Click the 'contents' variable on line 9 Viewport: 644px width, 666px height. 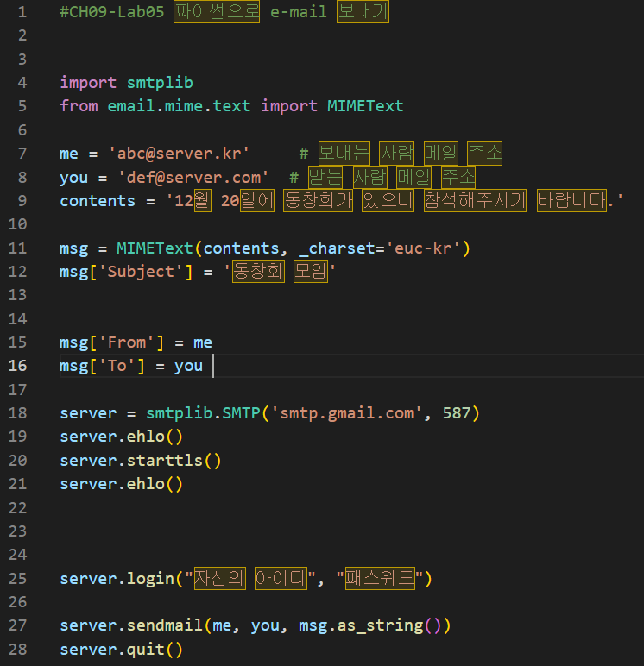pos(98,201)
